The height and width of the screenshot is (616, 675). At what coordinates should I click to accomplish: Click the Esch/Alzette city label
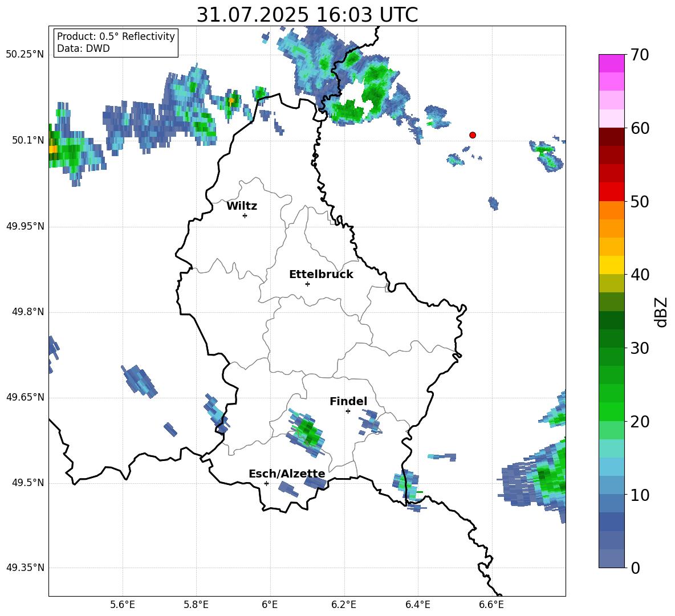click(287, 474)
